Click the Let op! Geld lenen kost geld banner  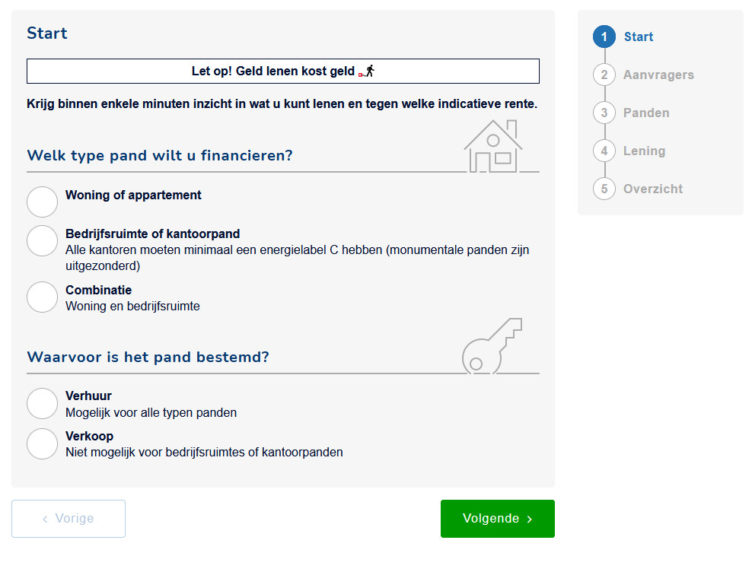point(282,71)
